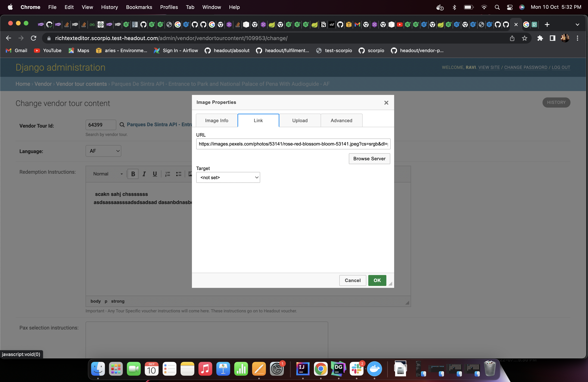Image resolution: width=588 pixels, height=382 pixels.
Task: Open the Normal paragraph format dropdown
Action: [108, 174]
